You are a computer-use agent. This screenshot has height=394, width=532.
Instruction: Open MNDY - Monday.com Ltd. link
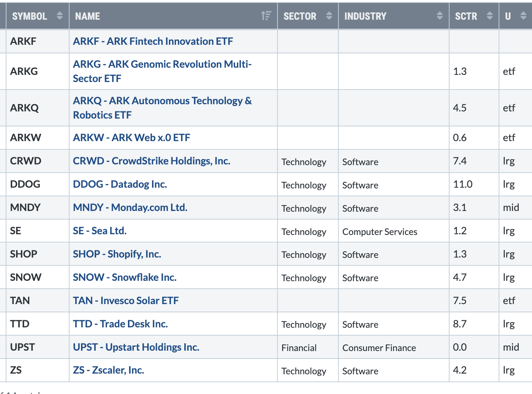(x=130, y=207)
